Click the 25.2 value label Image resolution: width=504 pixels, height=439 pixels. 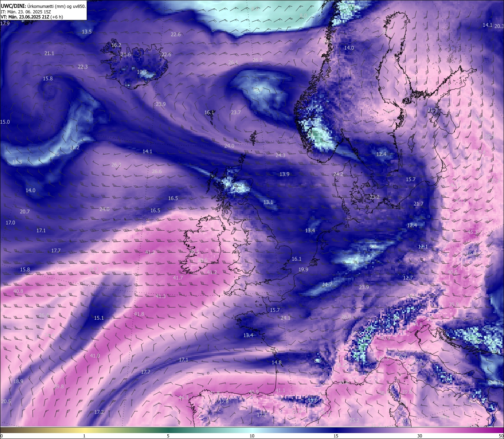point(354,420)
